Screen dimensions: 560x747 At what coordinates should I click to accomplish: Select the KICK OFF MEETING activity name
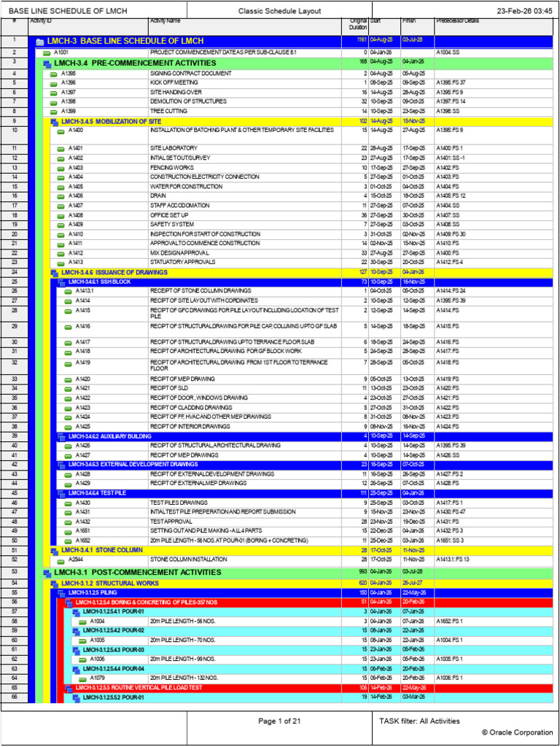pos(174,83)
